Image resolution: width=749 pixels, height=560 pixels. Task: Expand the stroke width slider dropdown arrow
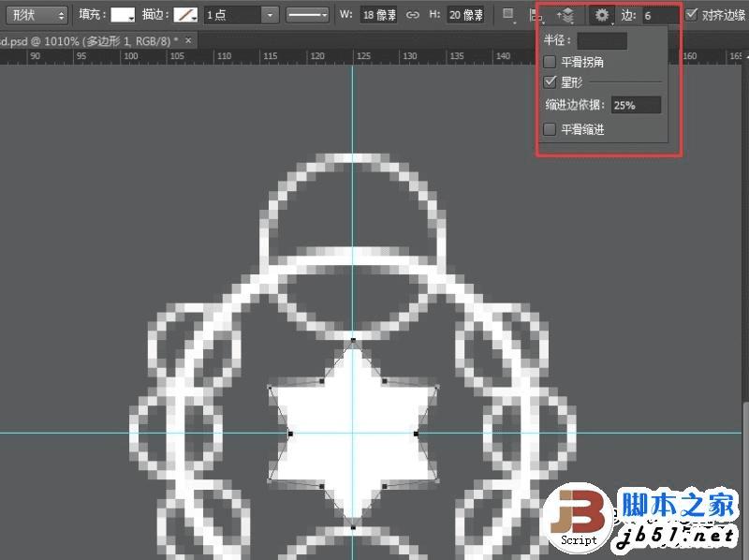pos(270,15)
